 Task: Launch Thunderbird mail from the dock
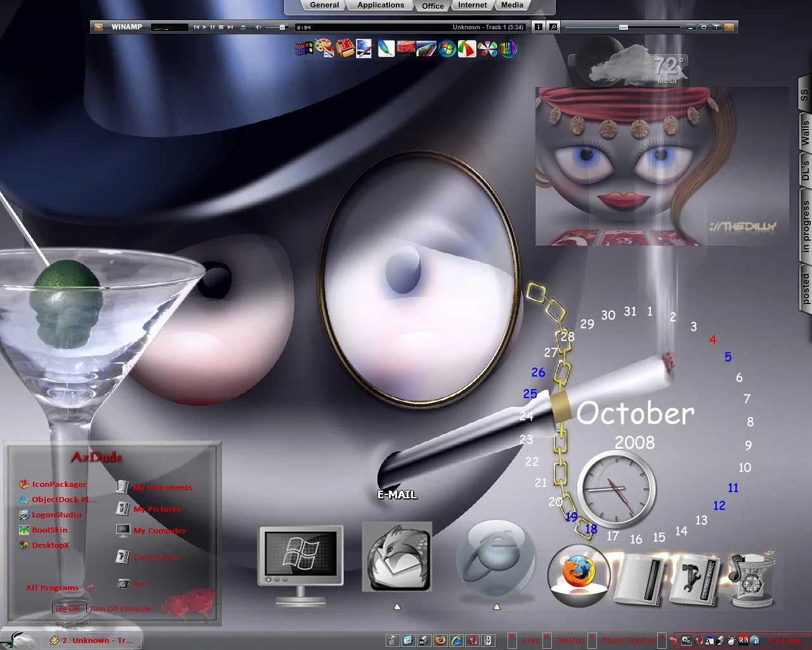coord(397,557)
